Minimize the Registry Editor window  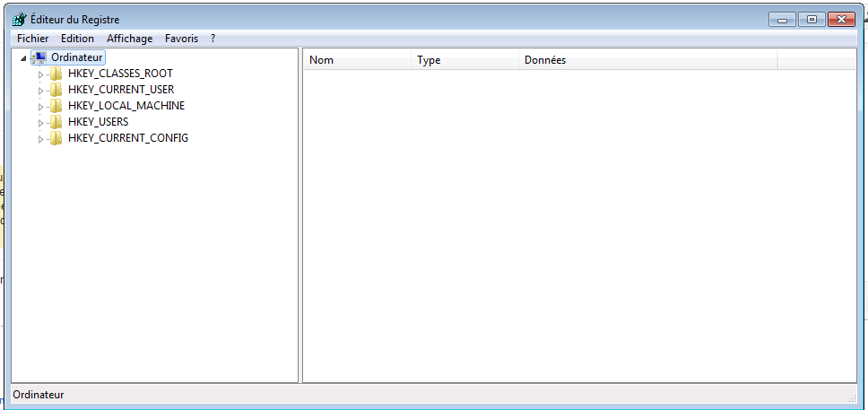point(783,20)
